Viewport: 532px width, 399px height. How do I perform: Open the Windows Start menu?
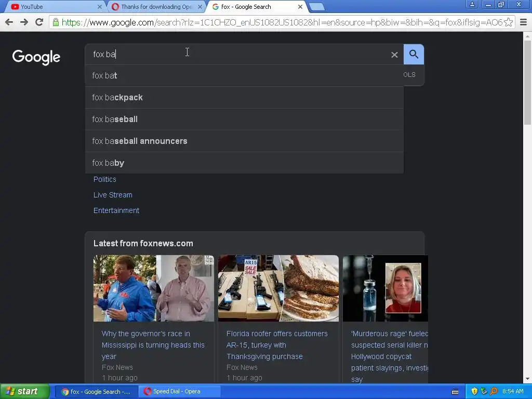point(24,391)
